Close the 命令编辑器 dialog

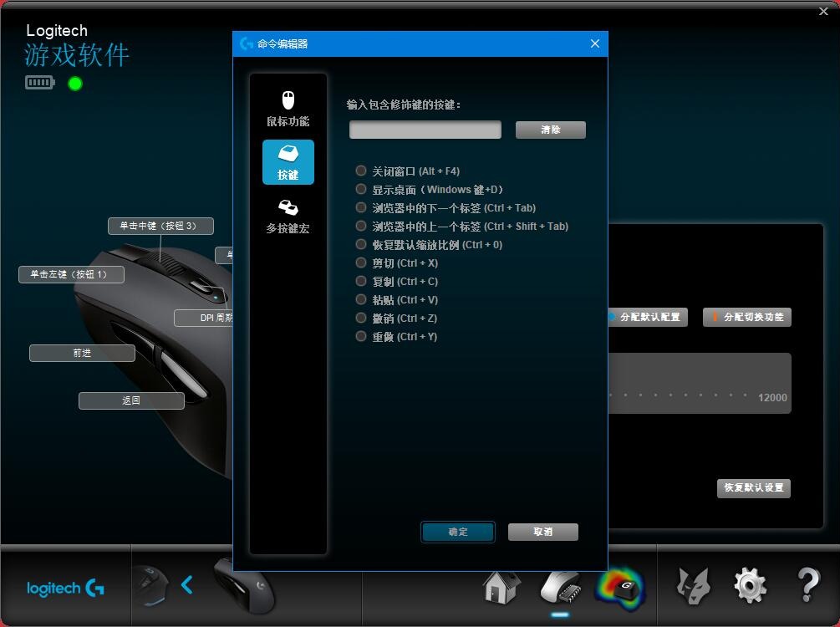[594, 43]
